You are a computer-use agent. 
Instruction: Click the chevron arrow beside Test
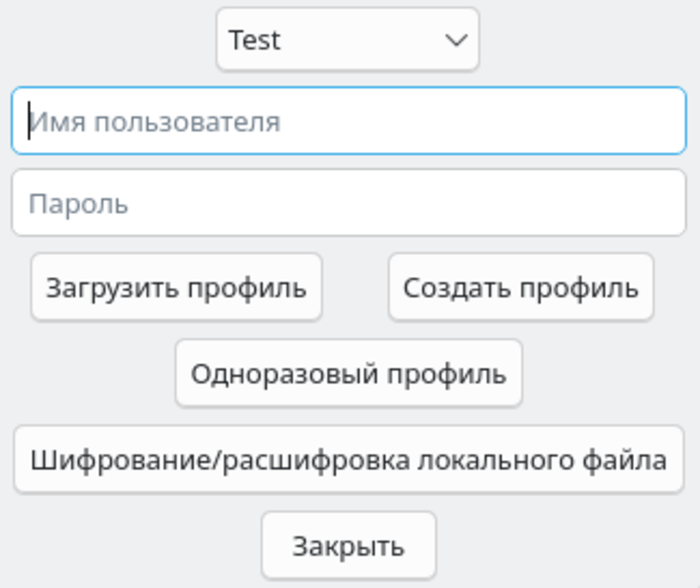point(456,40)
